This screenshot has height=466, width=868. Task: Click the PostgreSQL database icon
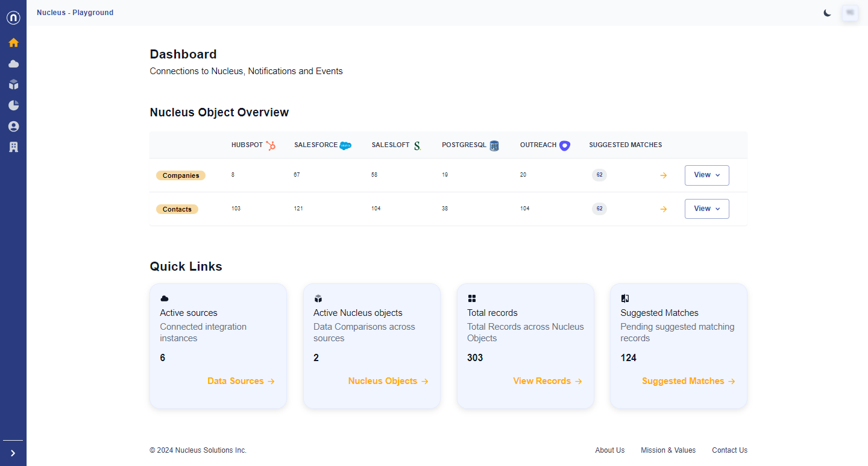point(494,145)
